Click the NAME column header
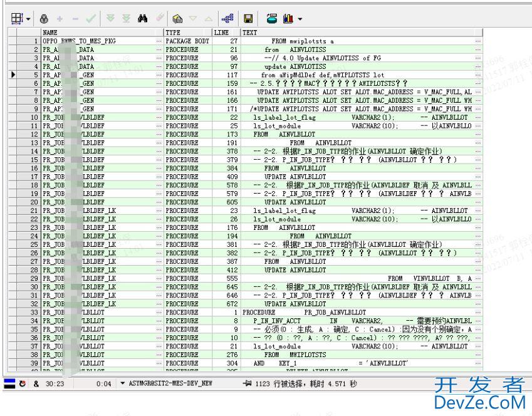This screenshot has height=416, width=532. 103,33
